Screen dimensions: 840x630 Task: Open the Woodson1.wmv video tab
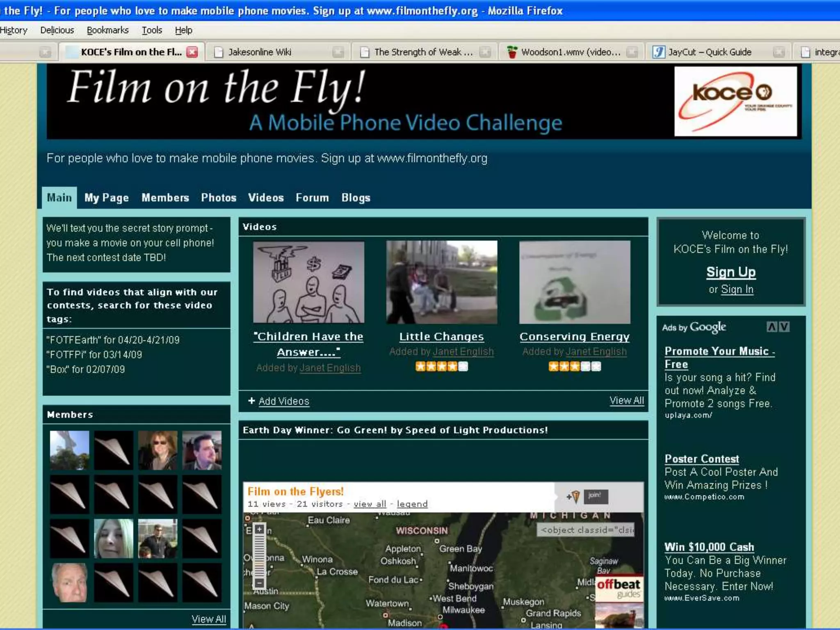(570, 52)
